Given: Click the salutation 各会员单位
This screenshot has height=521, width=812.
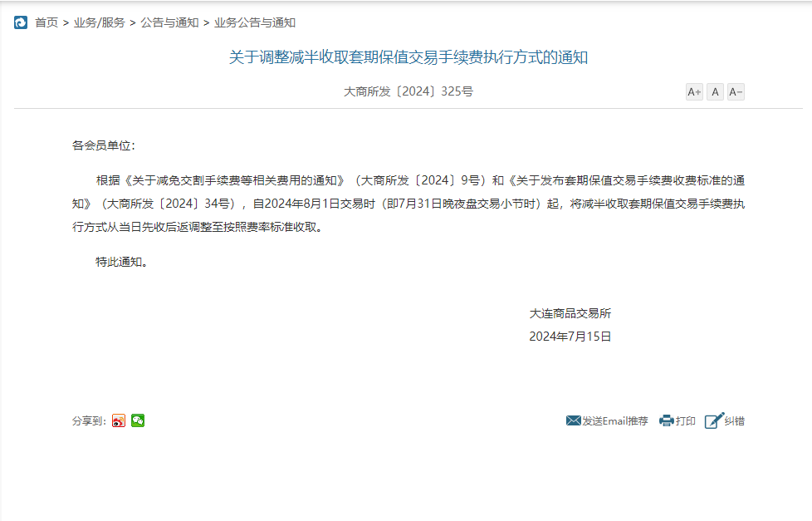Looking at the screenshot, I should [x=104, y=145].
